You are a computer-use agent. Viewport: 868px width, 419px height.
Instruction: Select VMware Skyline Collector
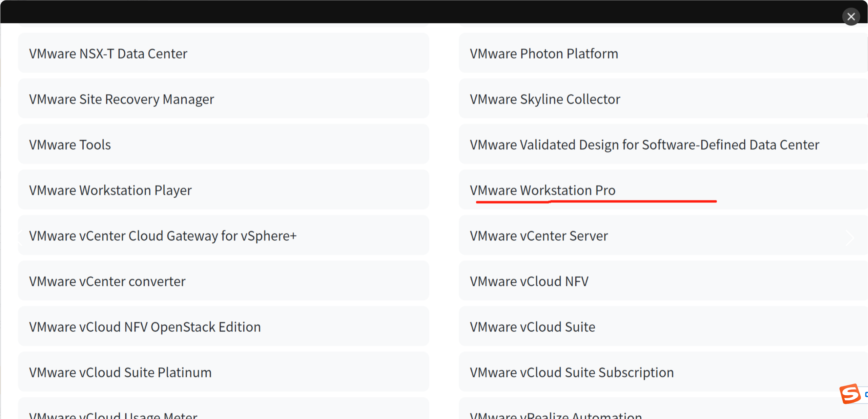pos(545,99)
